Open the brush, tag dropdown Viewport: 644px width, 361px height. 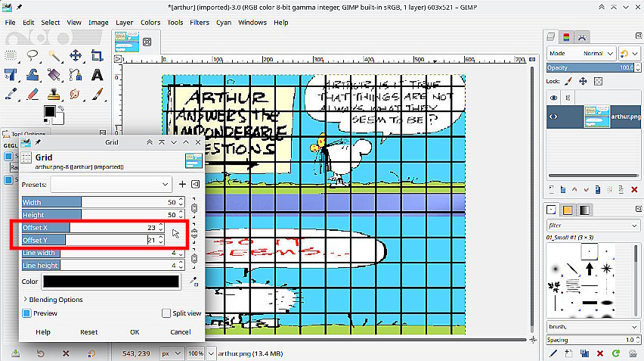point(593,326)
